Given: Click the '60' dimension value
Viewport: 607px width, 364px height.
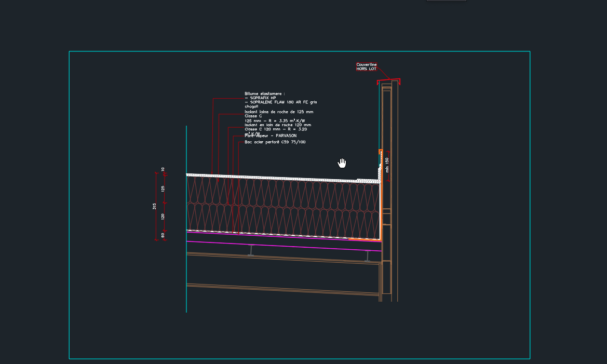Looking at the screenshot, I should point(163,235).
